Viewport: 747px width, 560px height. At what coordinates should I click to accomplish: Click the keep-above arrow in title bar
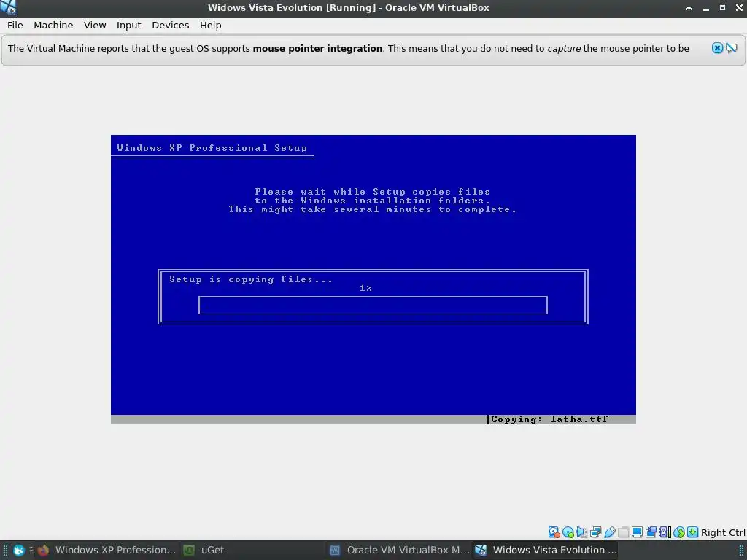689,8
